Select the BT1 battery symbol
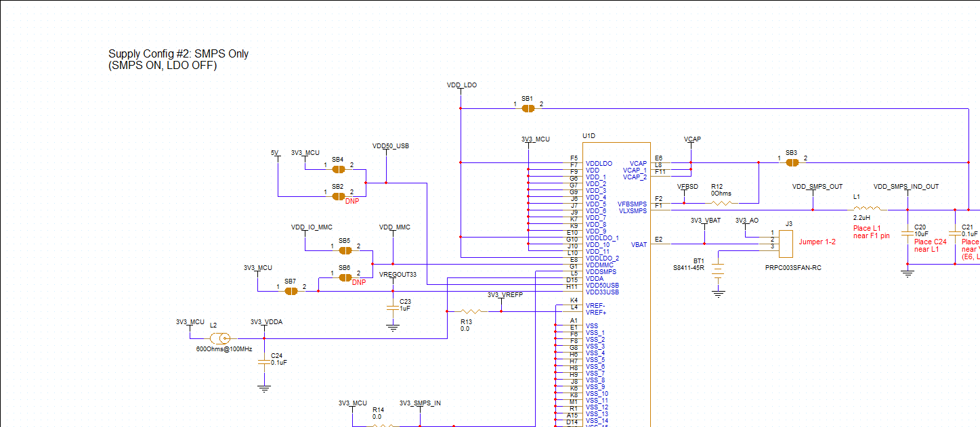The width and height of the screenshot is (980, 427). tap(718, 270)
